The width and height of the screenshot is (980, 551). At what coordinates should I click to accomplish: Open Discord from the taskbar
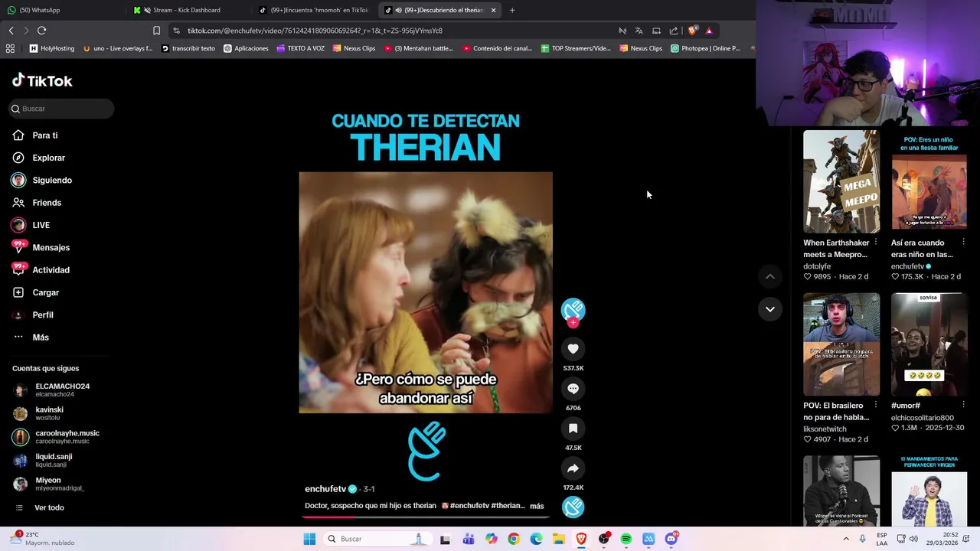(x=671, y=539)
